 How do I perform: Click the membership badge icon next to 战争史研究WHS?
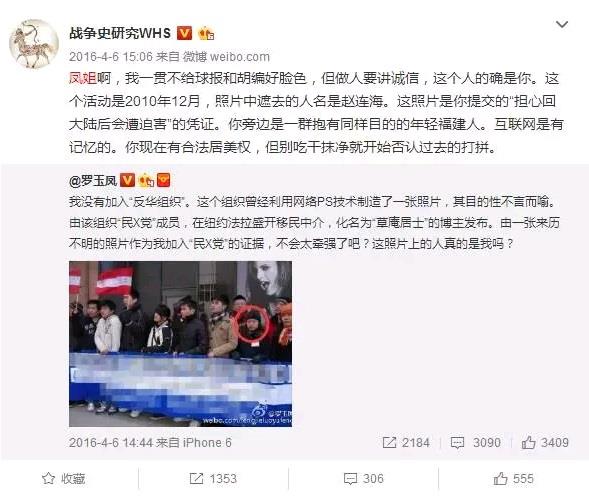point(206,33)
